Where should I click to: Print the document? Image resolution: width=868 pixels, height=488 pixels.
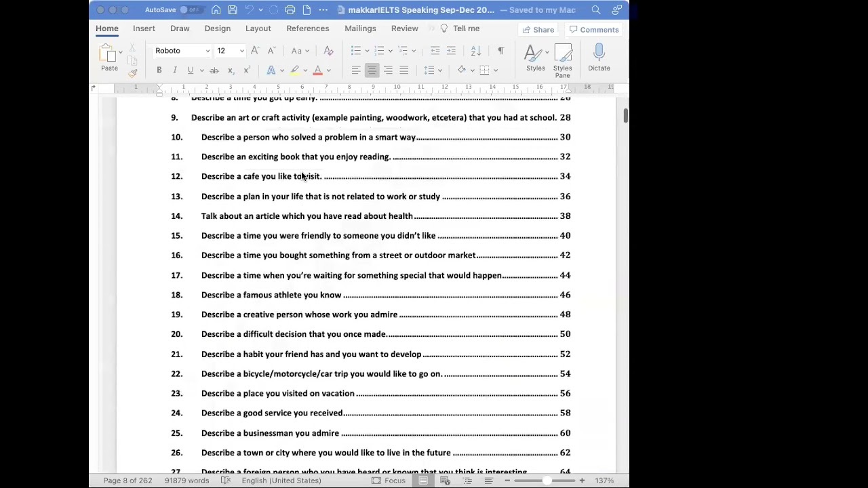[x=290, y=9]
